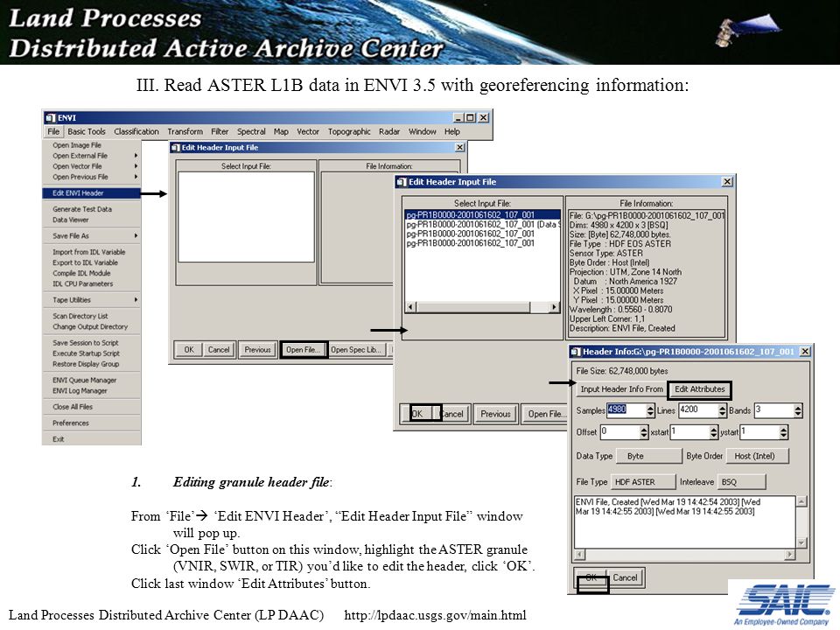Image resolution: width=840 pixels, height=630 pixels.
Task: Select the granule entry labeled (Data
Action: [483, 225]
